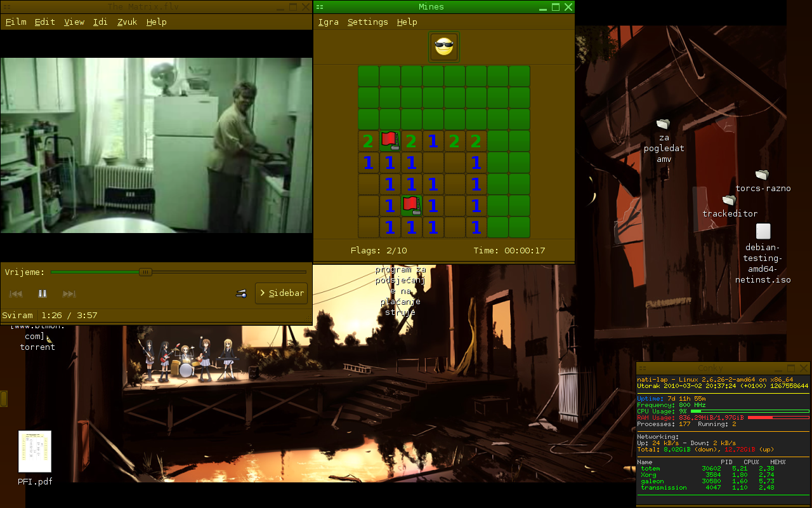Expand the Igra menu in Mines
Viewport: 812px width, 508px height.
328,22
